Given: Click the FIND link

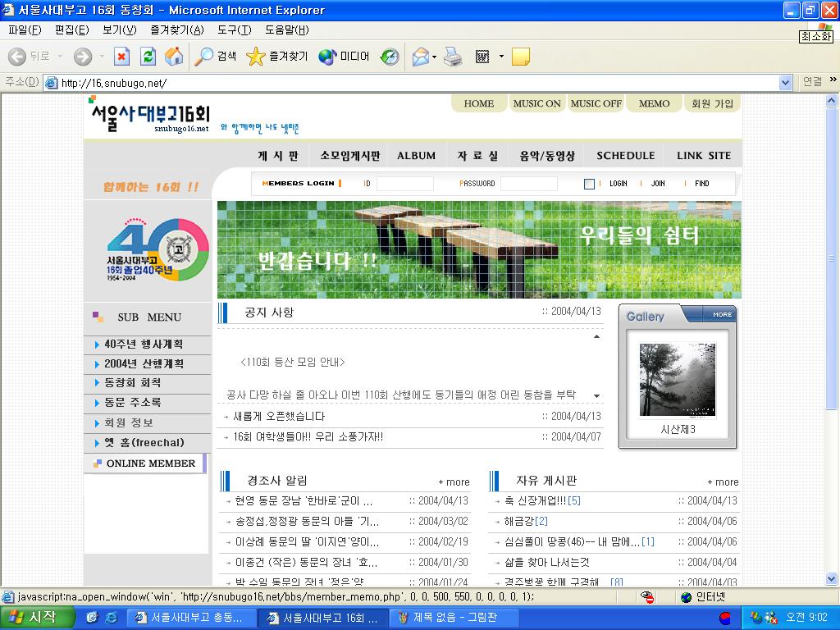Looking at the screenshot, I should point(702,184).
